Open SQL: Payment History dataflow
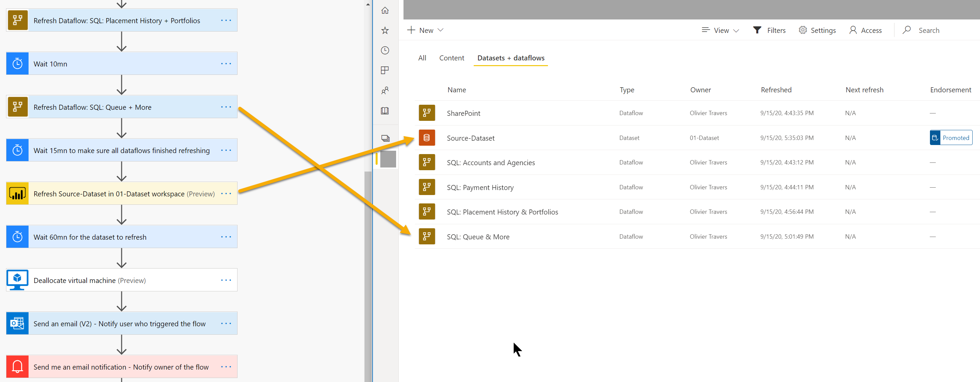 [480, 187]
